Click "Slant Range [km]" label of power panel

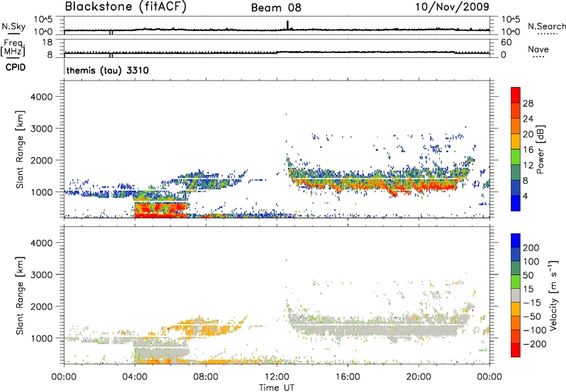20,149
